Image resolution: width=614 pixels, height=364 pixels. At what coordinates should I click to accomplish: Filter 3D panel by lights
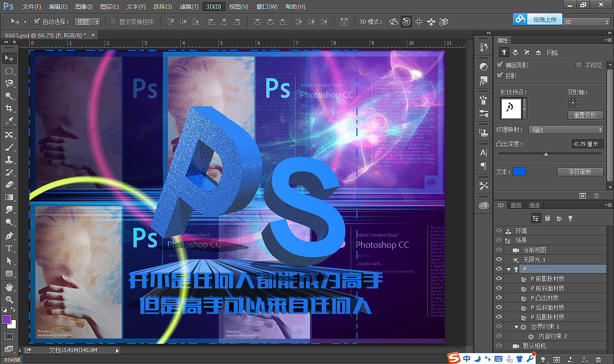click(x=570, y=218)
